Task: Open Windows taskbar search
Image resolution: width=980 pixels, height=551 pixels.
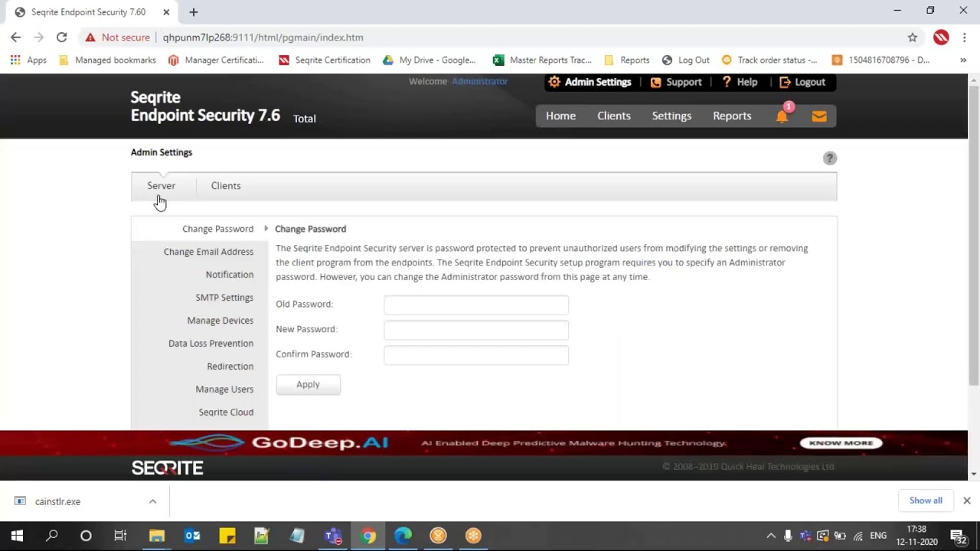Action: 51,536
